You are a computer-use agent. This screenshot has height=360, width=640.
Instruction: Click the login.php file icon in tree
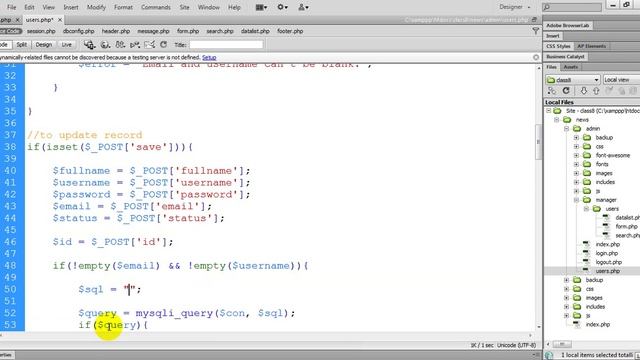coord(586,253)
